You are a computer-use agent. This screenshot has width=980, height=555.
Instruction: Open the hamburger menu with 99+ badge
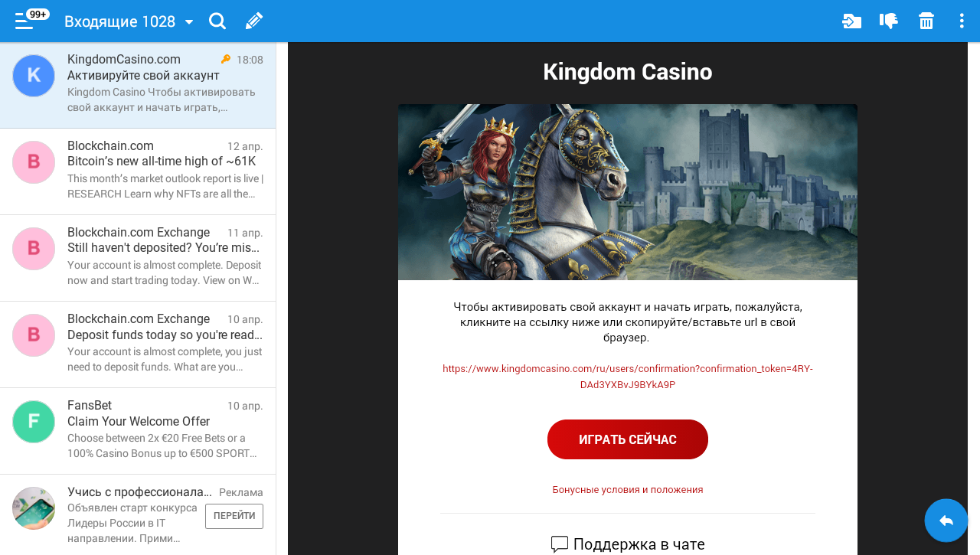tap(24, 21)
